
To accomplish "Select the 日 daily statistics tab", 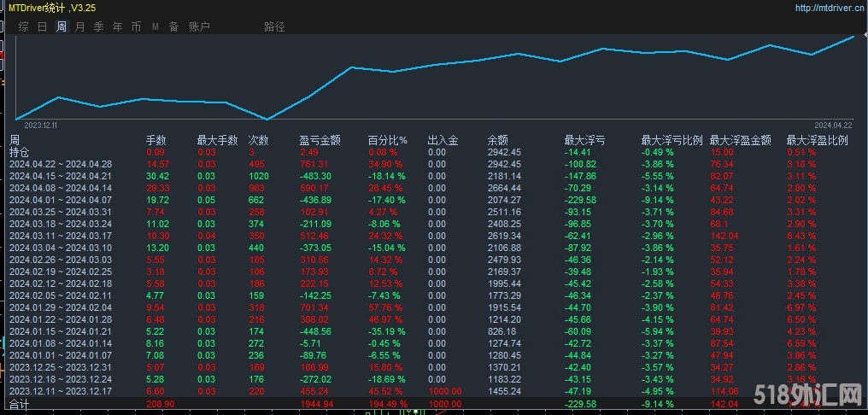I will click(43, 26).
